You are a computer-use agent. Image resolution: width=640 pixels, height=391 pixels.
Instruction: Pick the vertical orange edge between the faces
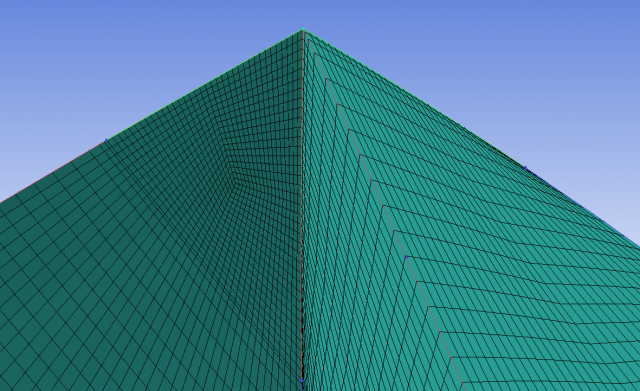coord(302,204)
